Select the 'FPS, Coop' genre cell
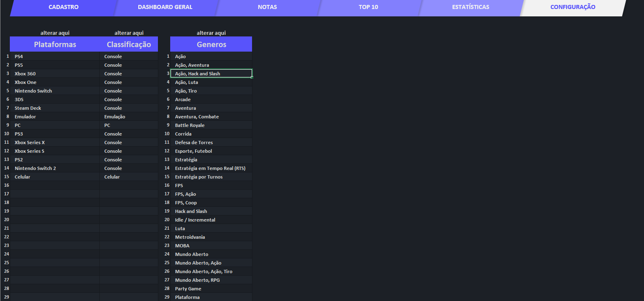 pos(211,203)
